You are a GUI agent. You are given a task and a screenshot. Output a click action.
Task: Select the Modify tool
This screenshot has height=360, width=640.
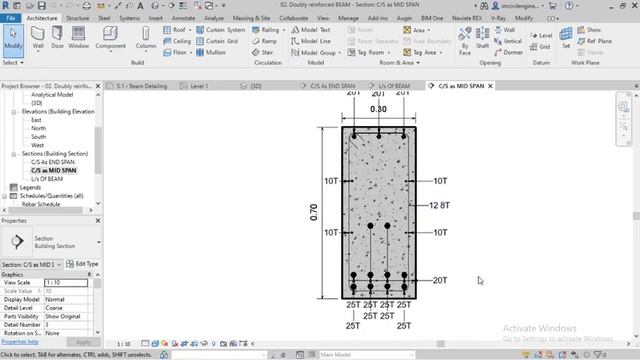13,41
